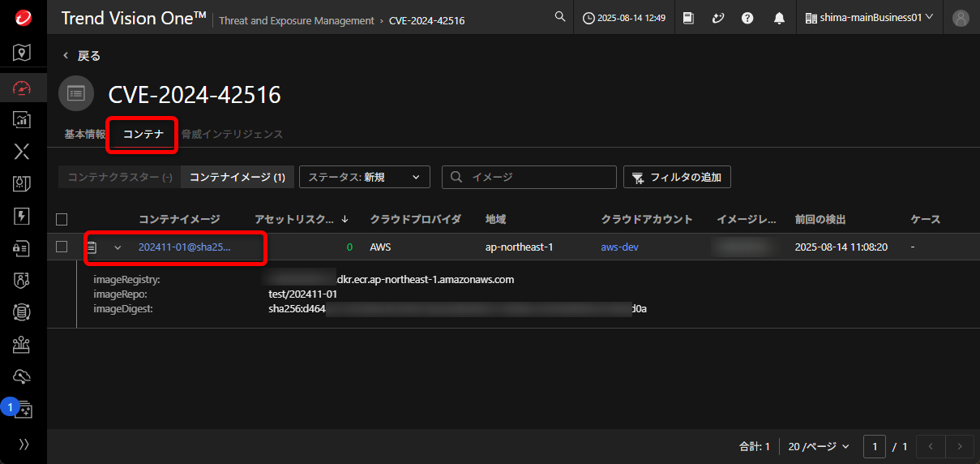The image size is (980, 464).
Task: Open the circular data security sidebar icon
Action: [x=23, y=312]
